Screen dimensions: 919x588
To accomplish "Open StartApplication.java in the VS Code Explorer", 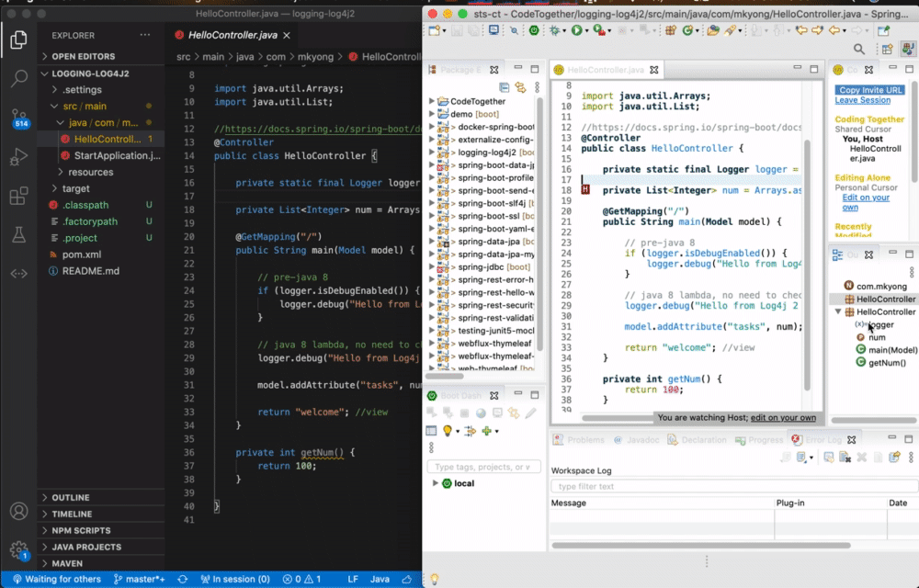I will coord(117,156).
